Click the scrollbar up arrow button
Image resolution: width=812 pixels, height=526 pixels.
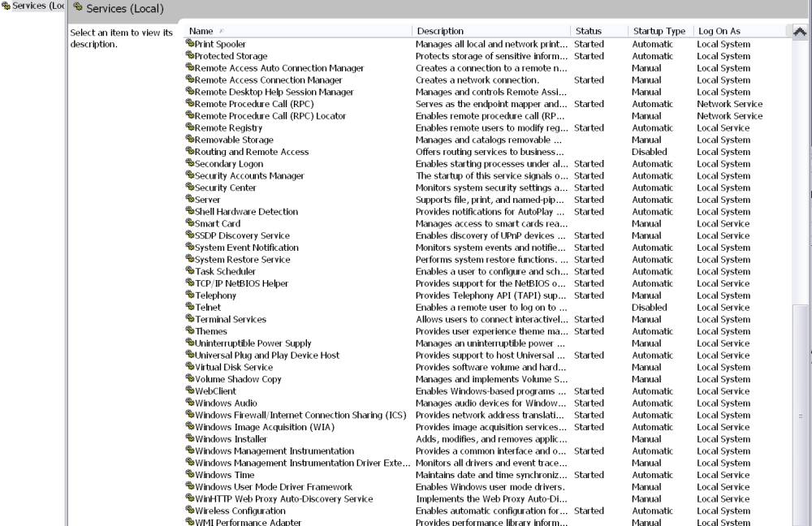click(x=800, y=32)
